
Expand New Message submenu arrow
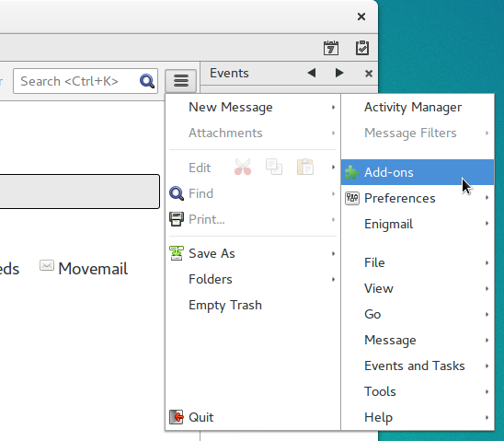pos(333,107)
